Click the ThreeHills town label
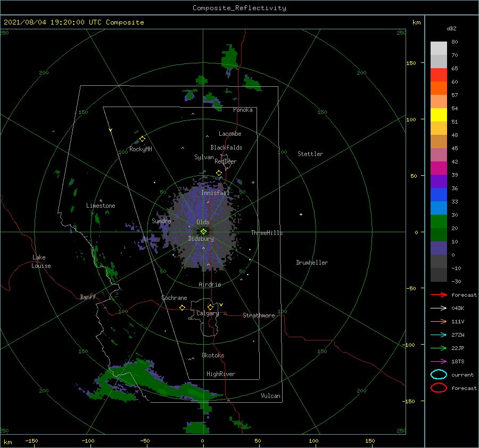 267,233
